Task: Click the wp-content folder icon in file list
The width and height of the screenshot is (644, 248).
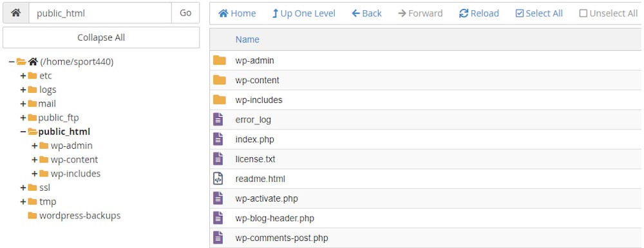Action: click(220, 80)
